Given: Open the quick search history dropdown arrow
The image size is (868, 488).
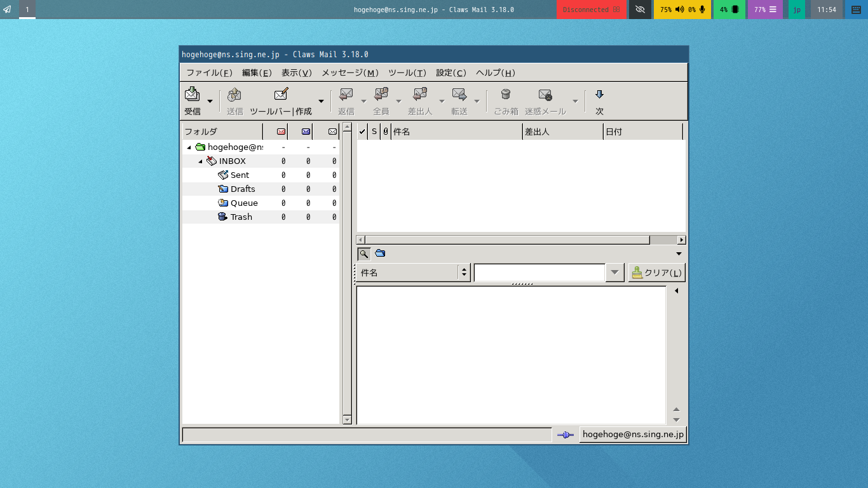Looking at the screenshot, I should (614, 273).
